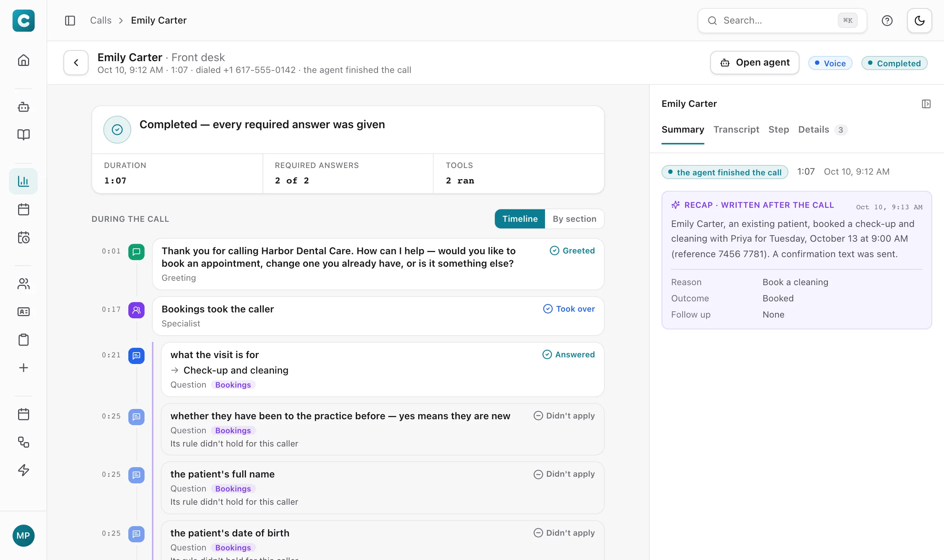
Task: Open the agents robot icon in sidebar
Action: (x=23, y=107)
